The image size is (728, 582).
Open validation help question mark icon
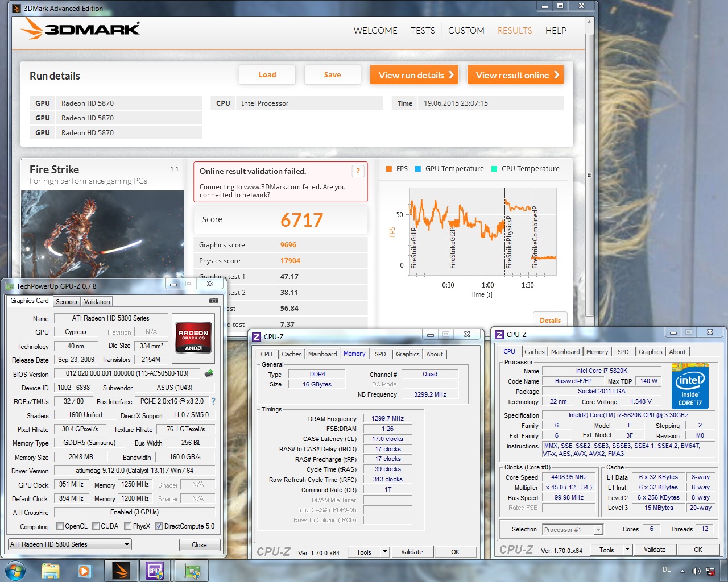[358, 171]
